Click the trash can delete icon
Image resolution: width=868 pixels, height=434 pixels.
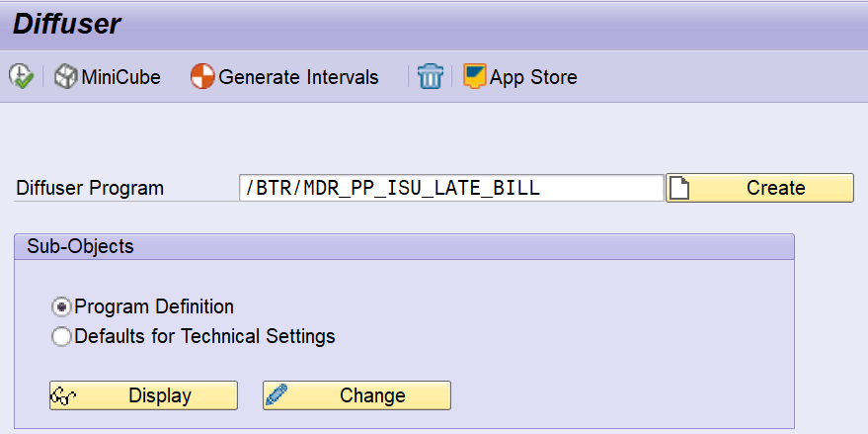(431, 77)
